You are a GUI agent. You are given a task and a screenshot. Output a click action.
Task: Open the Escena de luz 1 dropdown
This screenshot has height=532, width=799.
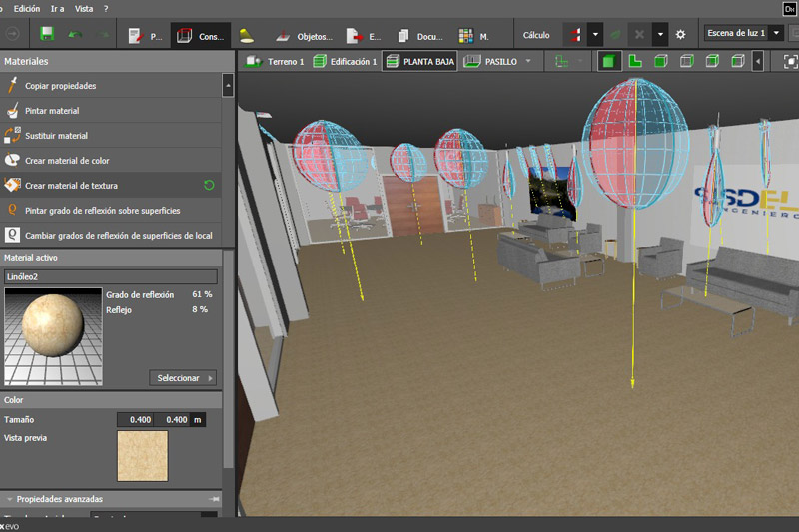tap(776, 33)
